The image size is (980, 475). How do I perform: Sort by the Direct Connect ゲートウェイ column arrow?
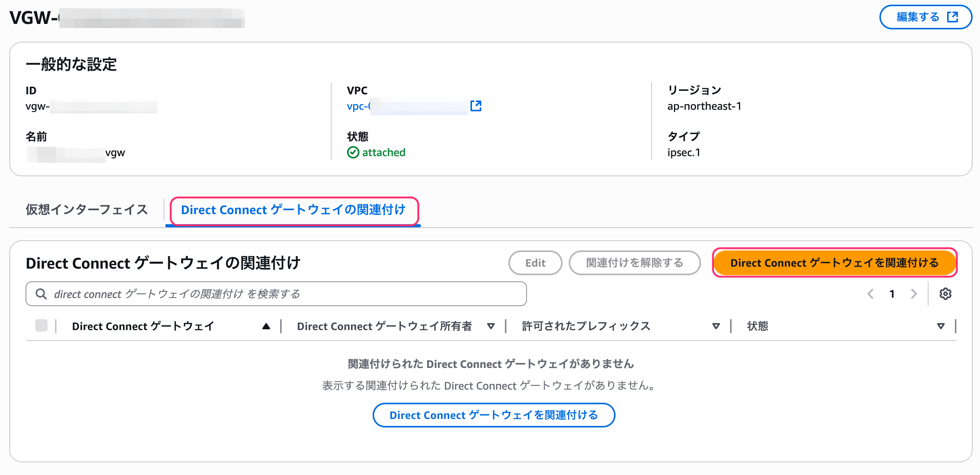[266, 326]
